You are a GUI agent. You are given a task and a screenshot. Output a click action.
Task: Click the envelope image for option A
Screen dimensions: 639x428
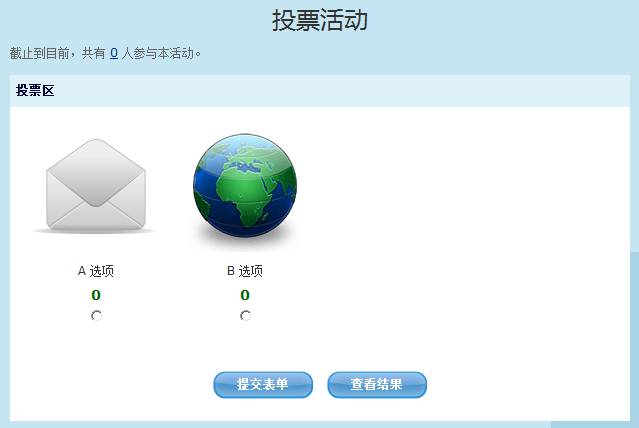96,186
